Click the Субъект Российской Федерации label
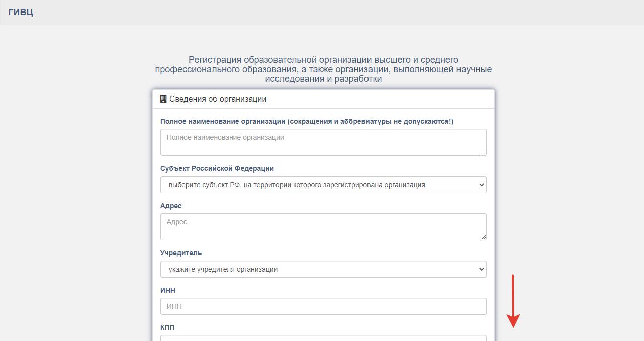Image resolution: width=644 pixels, height=341 pixels. coord(217,168)
